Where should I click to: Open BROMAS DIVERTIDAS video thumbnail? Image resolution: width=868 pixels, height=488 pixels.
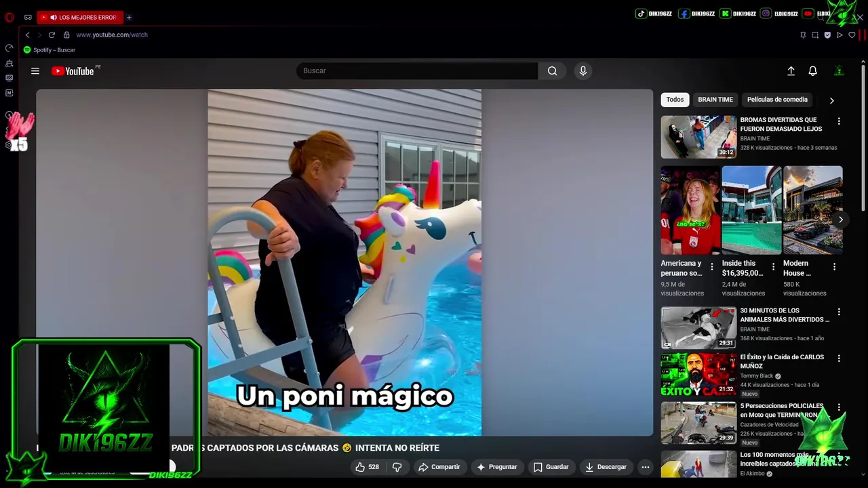[698, 137]
